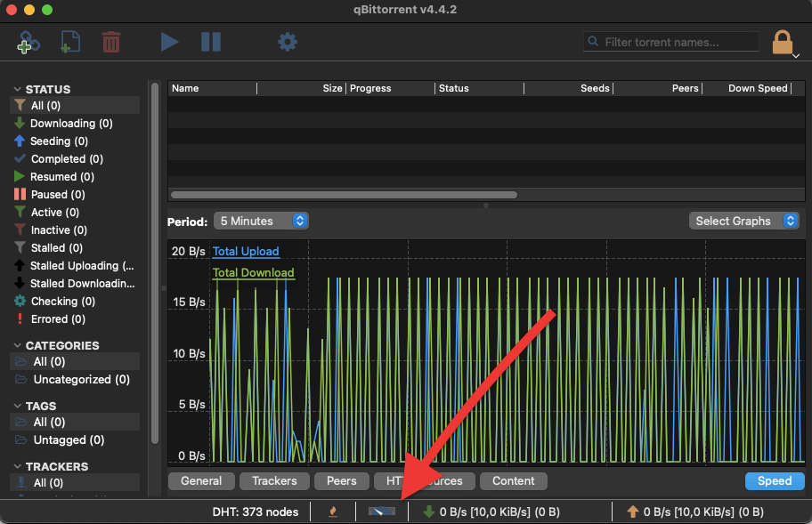Image resolution: width=812 pixels, height=524 pixels.
Task: Click the toolbar overflow chevron
Action: [x=796, y=56]
